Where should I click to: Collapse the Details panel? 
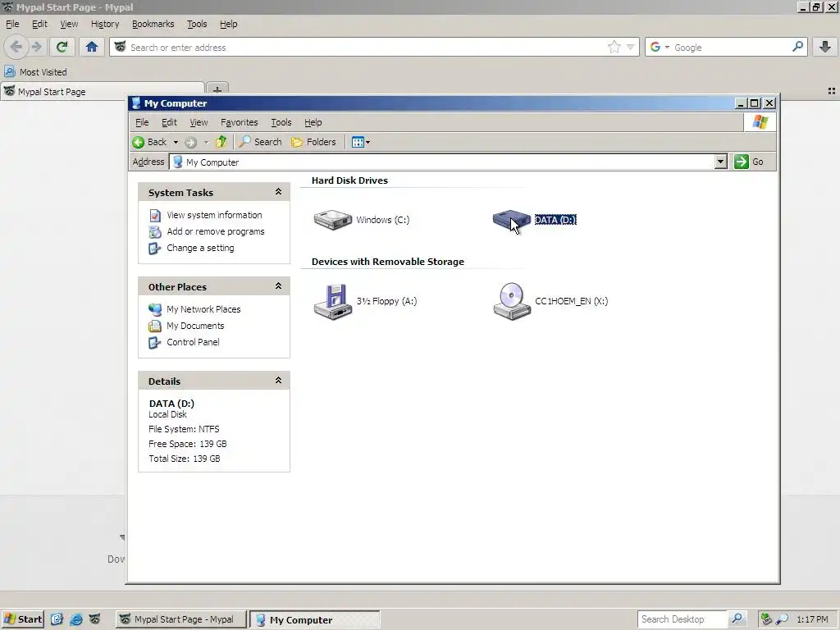coord(279,381)
